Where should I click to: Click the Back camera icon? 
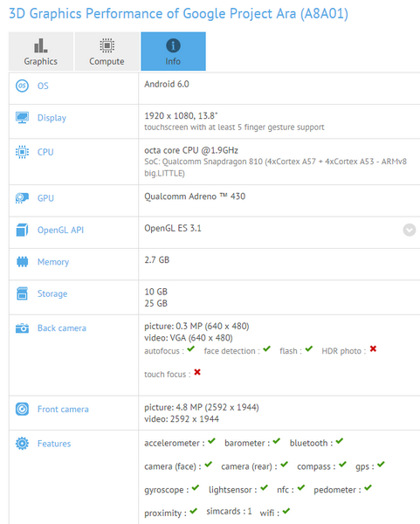[x=22, y=328]
